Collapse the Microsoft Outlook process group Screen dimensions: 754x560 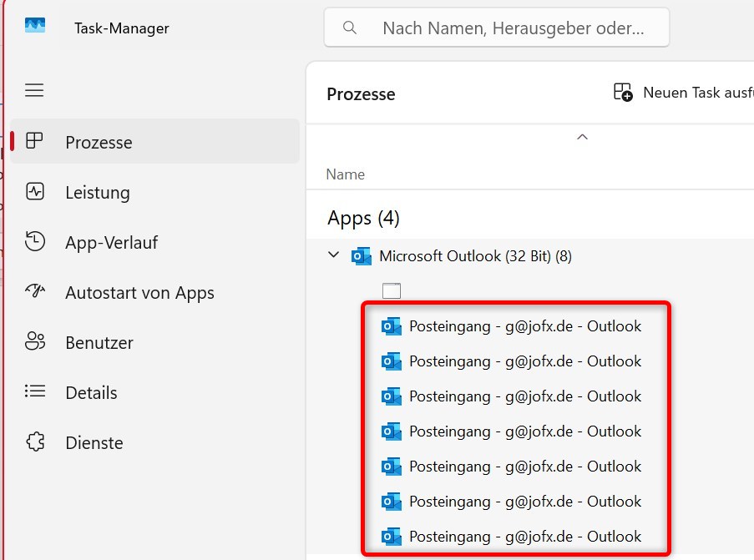334,255
